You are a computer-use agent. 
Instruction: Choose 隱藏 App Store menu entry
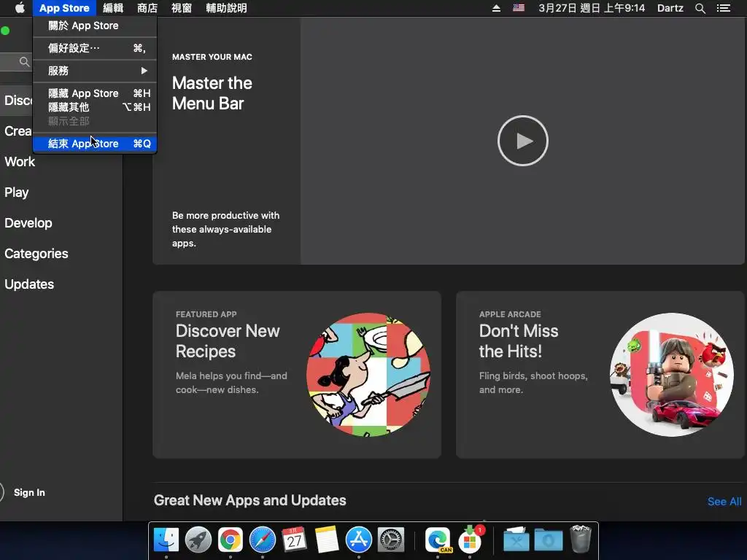coord(95,93)
